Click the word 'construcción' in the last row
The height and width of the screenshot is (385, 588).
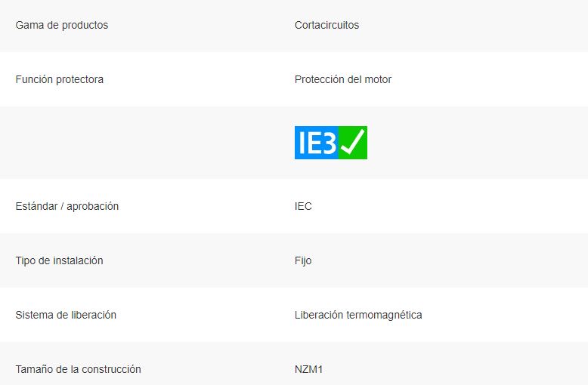111,369
